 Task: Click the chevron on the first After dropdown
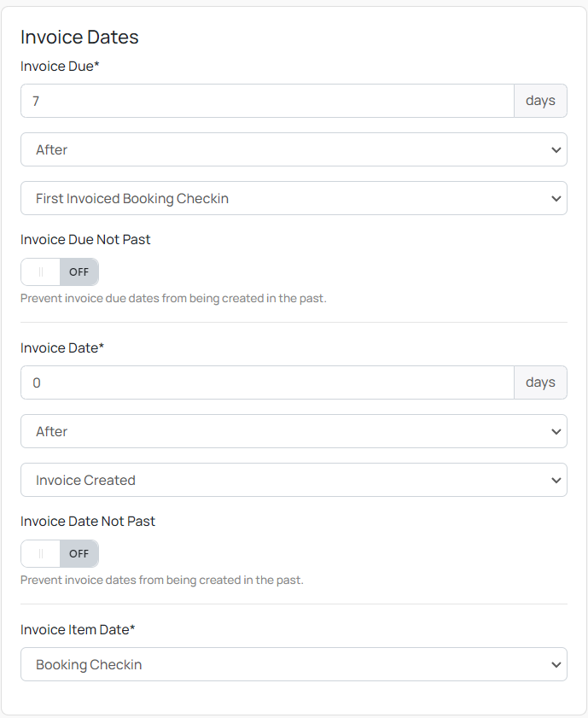tap(556, 149)
